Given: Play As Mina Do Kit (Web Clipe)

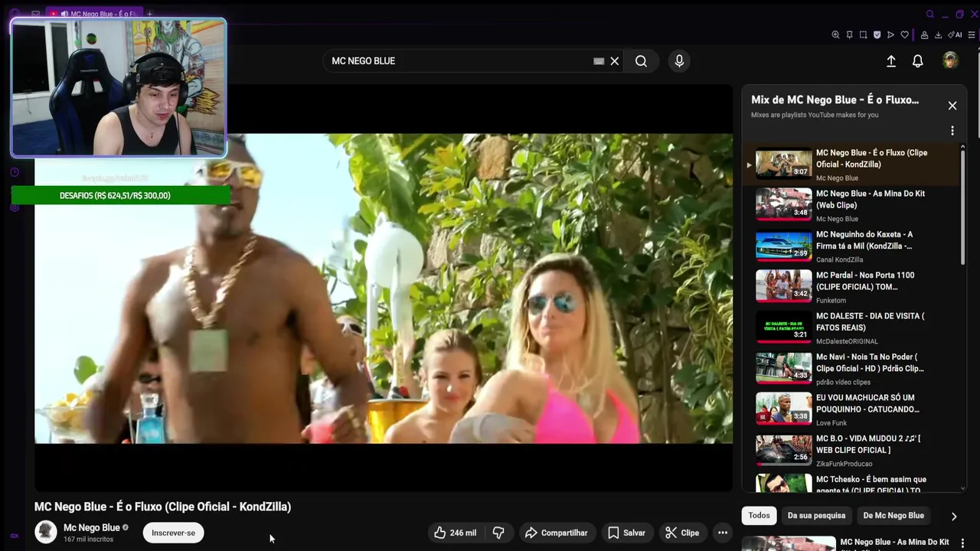Looking at the screenshot, I should point(850,205).
